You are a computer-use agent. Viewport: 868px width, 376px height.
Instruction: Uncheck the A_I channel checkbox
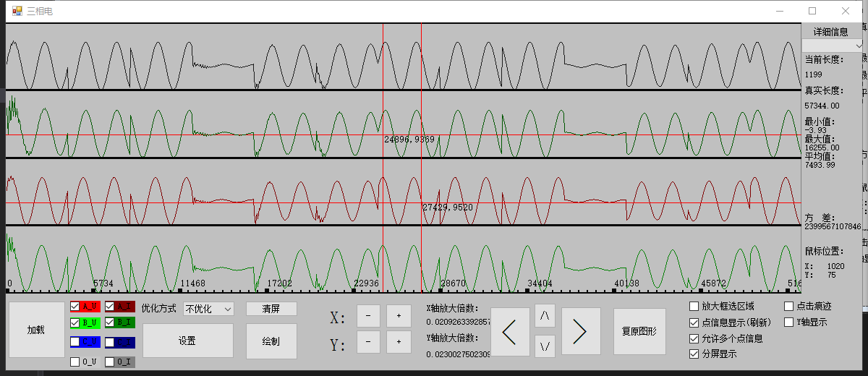110,307
